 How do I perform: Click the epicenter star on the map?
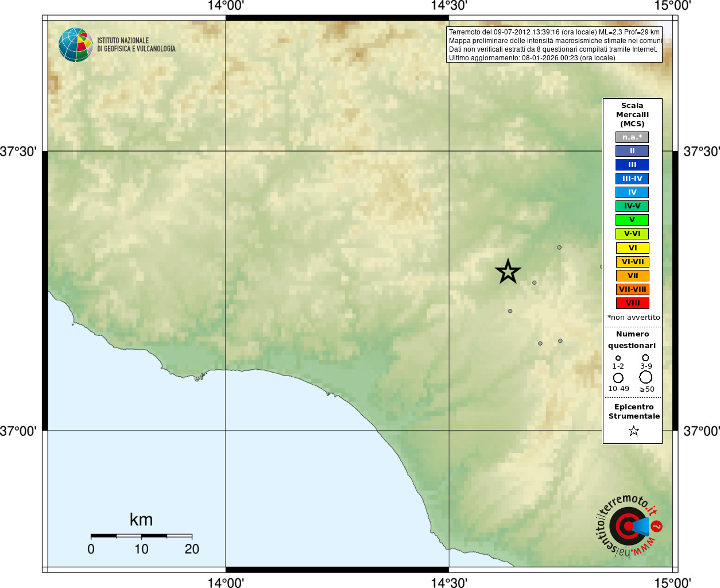508,272
